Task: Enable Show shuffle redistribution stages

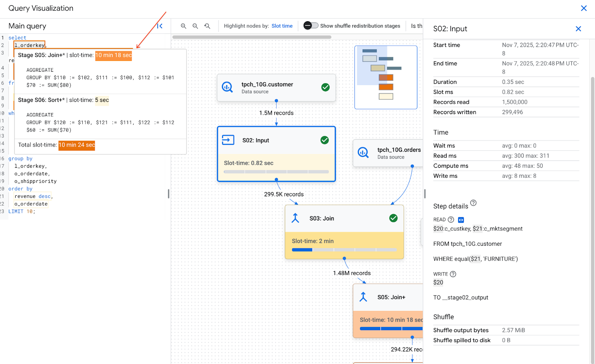Action: coord(311,26)
